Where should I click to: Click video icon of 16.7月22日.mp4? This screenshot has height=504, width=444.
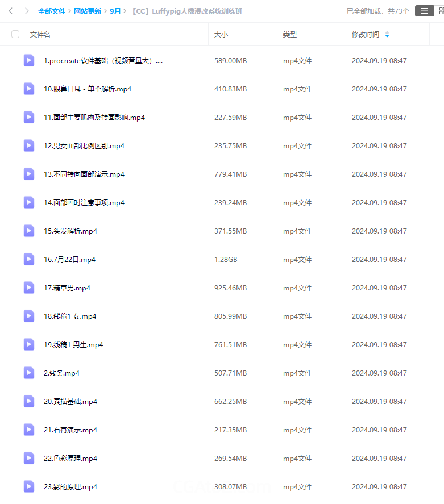29,260
